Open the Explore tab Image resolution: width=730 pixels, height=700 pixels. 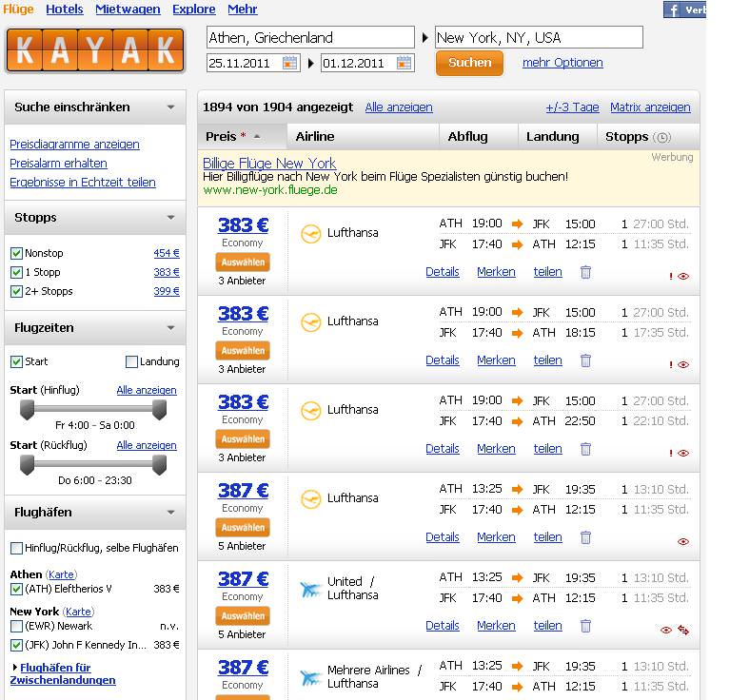click(193, 9)
